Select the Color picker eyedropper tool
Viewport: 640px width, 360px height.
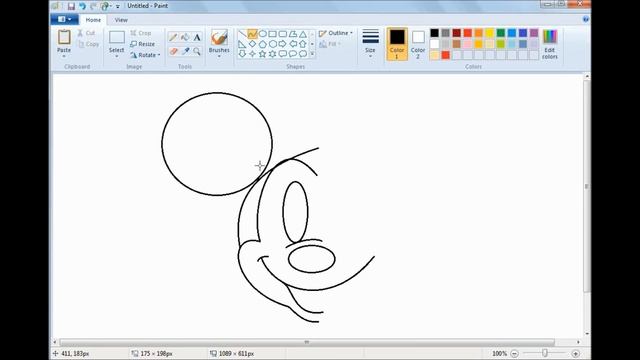[x=185, y=51]
